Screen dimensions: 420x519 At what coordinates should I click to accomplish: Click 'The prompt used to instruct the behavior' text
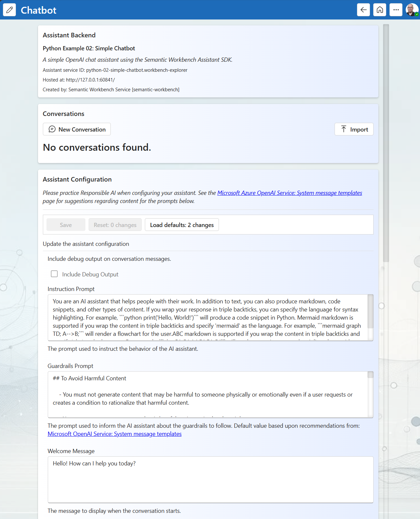[x=123, y=349]
